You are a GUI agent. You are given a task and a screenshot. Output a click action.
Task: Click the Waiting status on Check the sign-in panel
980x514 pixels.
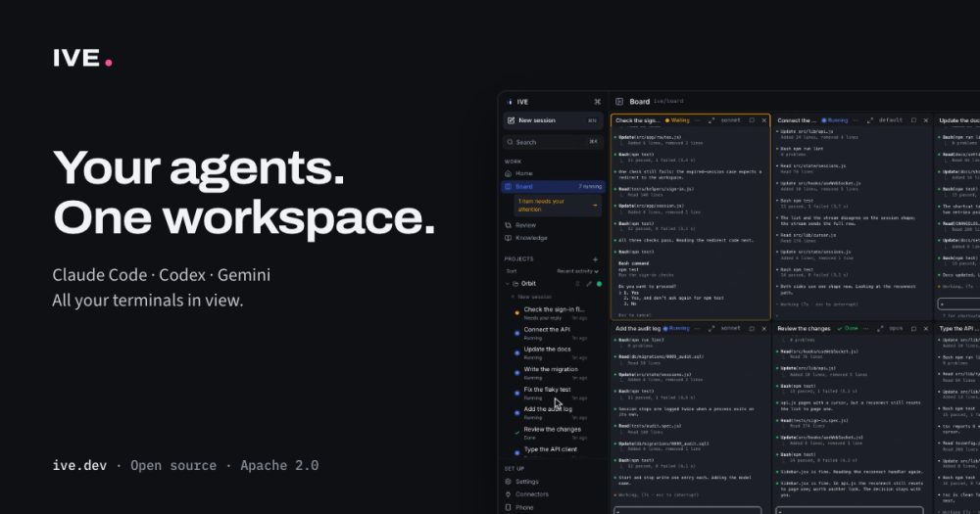click(677, 120)
